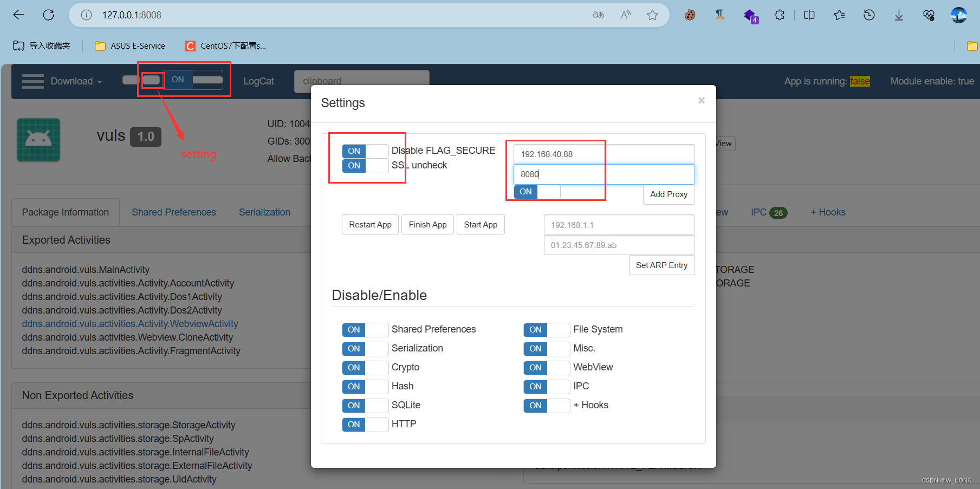Viewport: 980px width, 489px height.
Task: Toggle proxy ON switch
Action: [537, 192]
